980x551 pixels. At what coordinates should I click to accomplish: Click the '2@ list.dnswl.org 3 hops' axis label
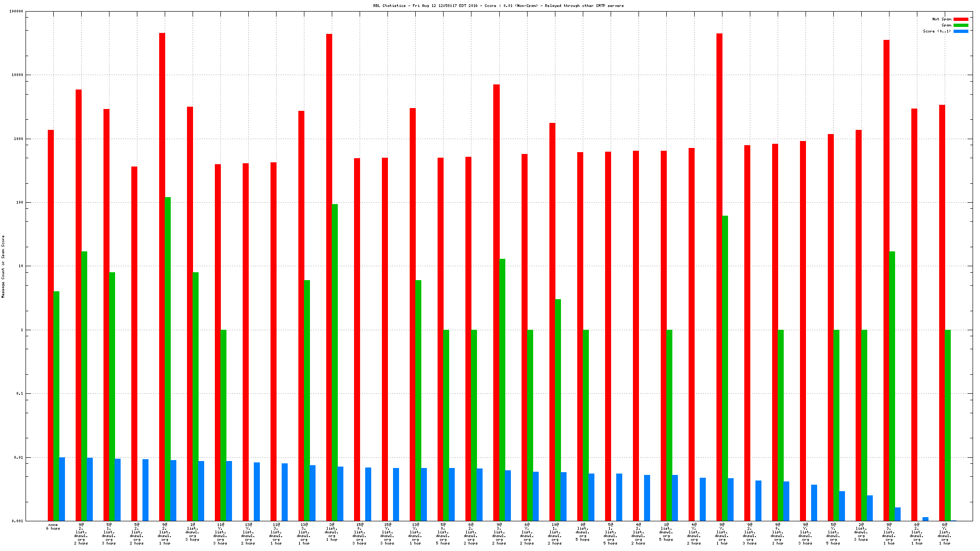861,532
